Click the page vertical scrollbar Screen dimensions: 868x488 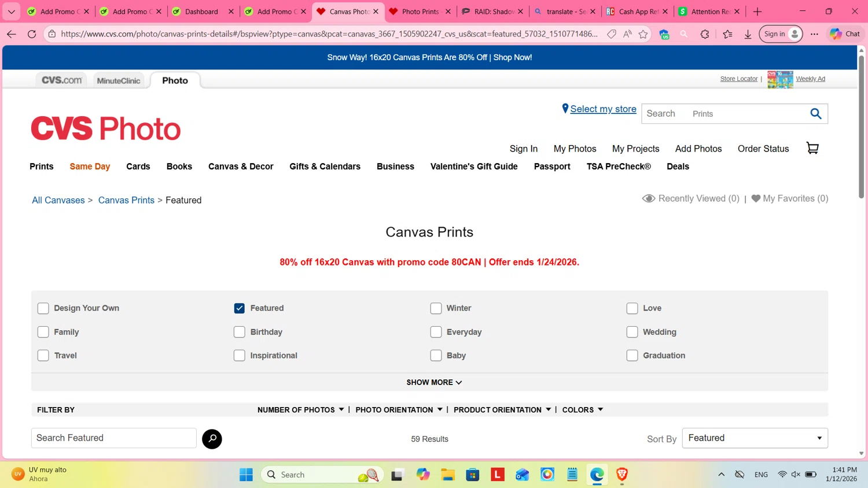(862, 127)
